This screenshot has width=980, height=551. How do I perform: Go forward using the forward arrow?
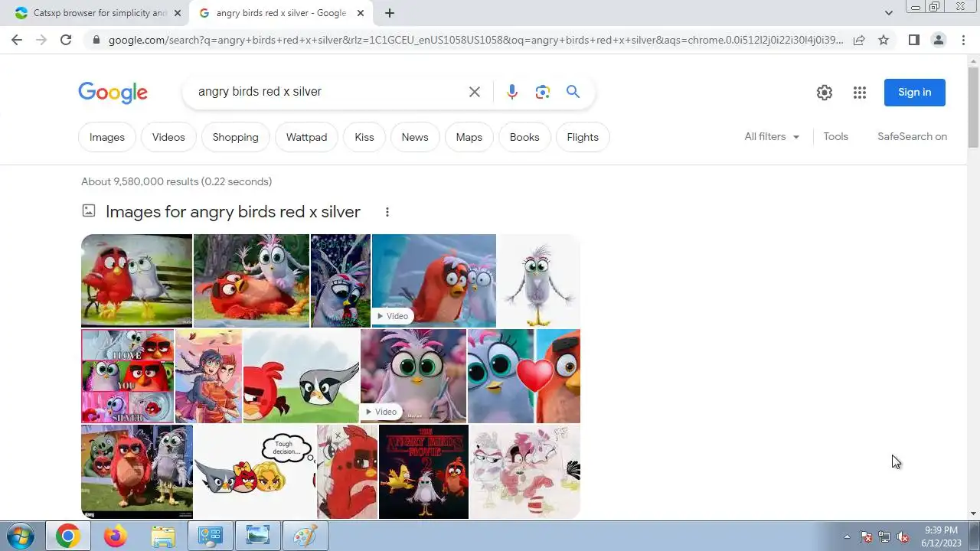click(41, 40)
